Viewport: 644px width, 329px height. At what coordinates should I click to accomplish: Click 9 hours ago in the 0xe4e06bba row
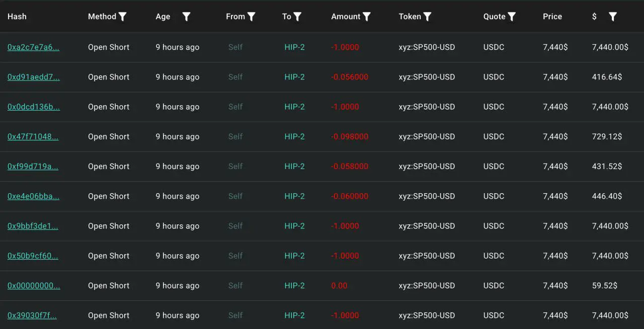point(177,196)
